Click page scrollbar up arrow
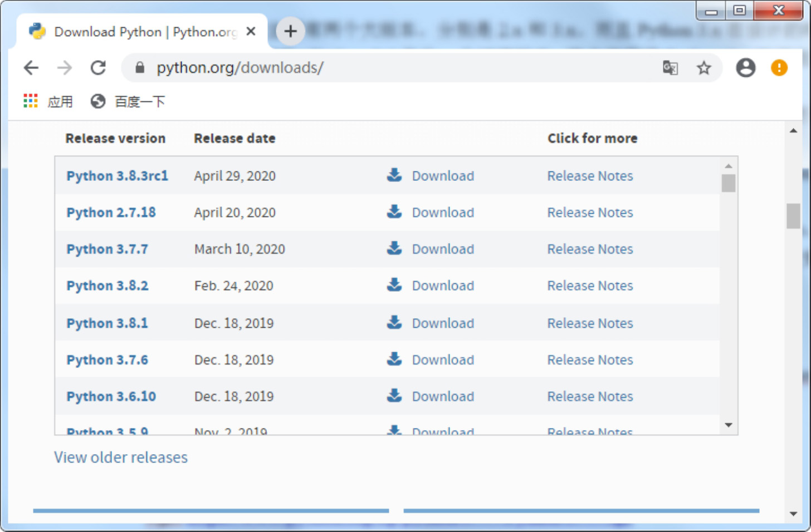Image resolution: width=811 pixels, height=532 pixels. pyautogui.click(x=793, y=131)
